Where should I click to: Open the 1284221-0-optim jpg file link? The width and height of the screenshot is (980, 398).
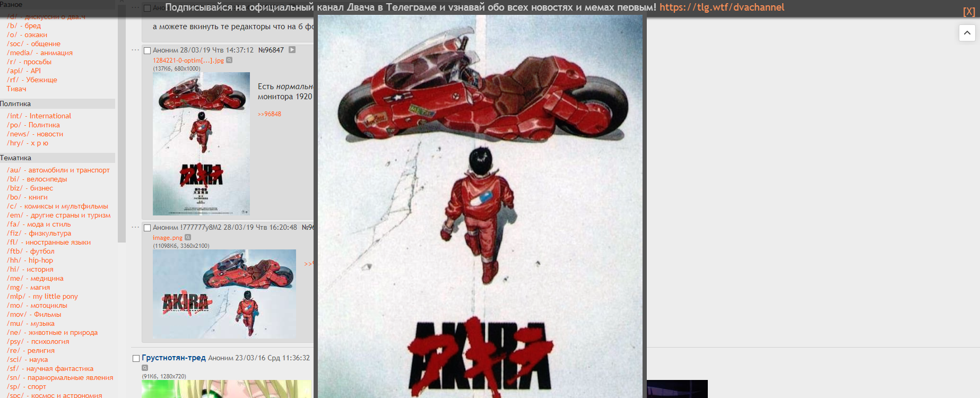pos(188,60)
